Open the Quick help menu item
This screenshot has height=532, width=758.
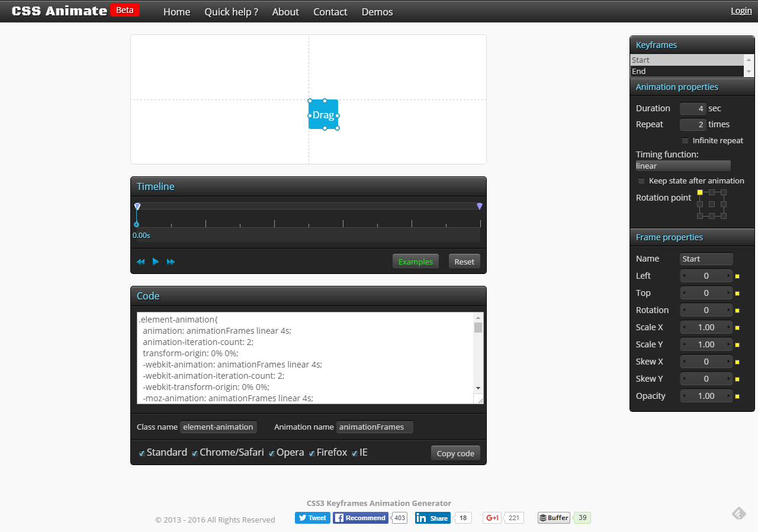231,12
